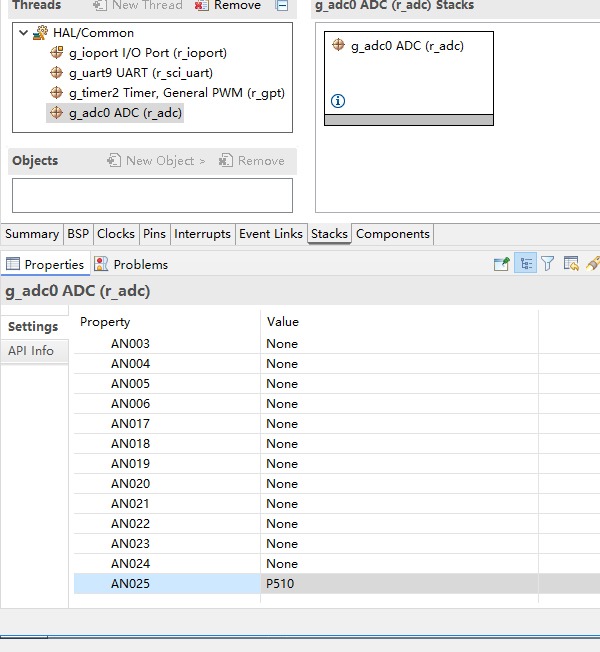Viewport: 600px width, 652px height.
Task: Open the AN024 value None cell
Action: [x=399, y=563]
